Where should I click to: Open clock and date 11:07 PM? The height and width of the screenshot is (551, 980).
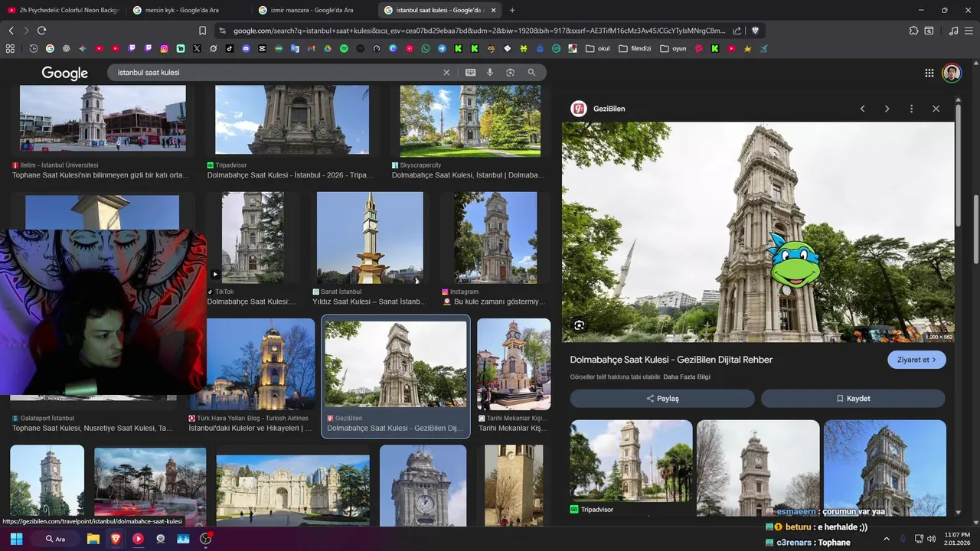[x=957, y=539]
